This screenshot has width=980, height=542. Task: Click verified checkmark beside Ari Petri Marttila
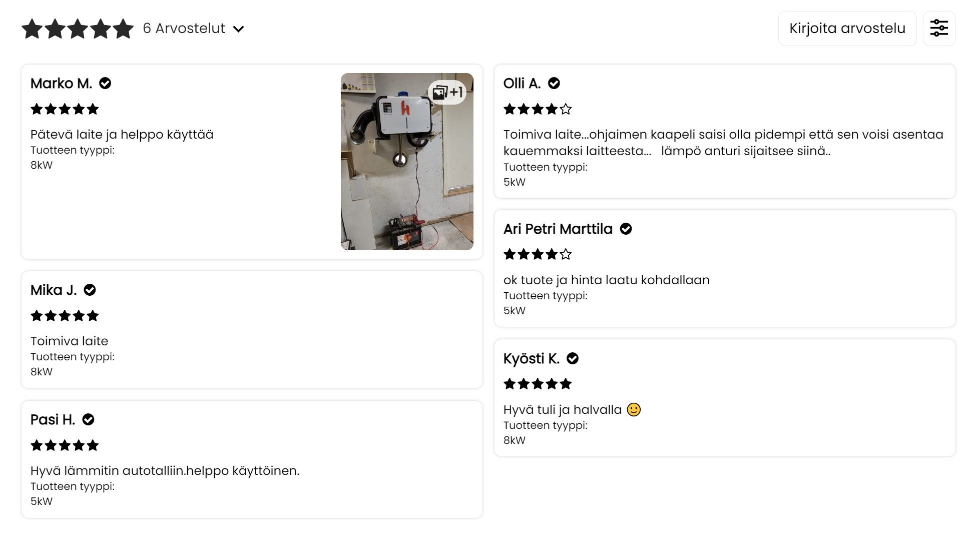[x=626, y=229]
